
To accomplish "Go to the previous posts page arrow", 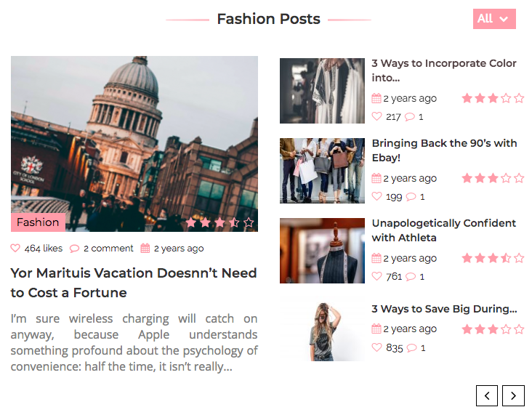I will (x=487, y=395).
